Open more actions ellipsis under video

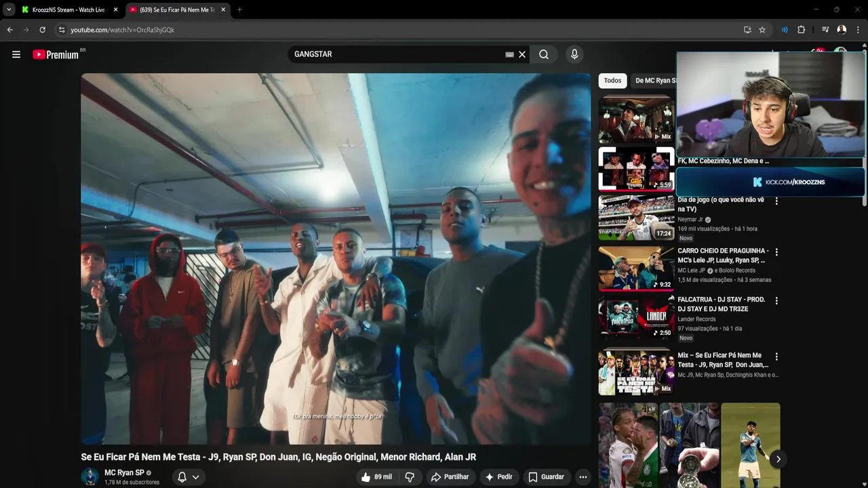coord(583,477)
